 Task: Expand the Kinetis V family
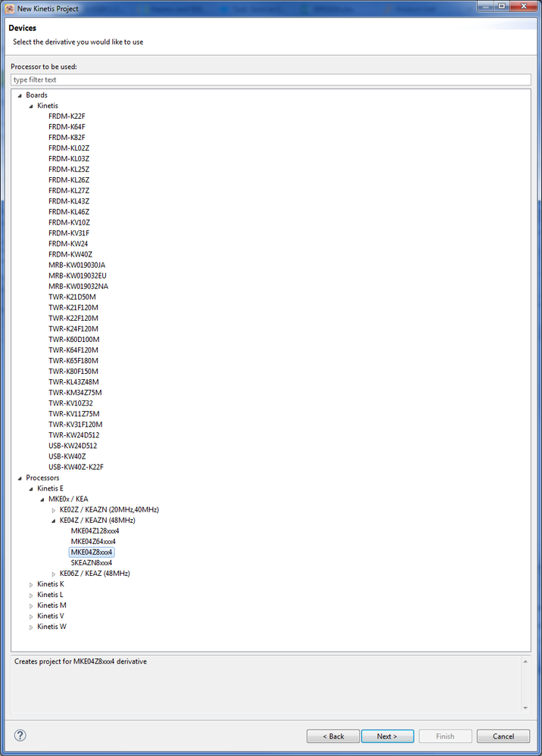31,616
